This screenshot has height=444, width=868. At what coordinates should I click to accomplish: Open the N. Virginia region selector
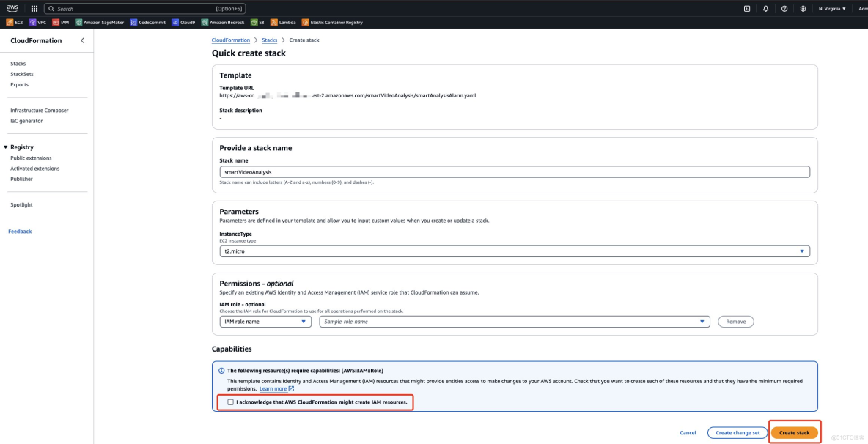coord(832,9)
